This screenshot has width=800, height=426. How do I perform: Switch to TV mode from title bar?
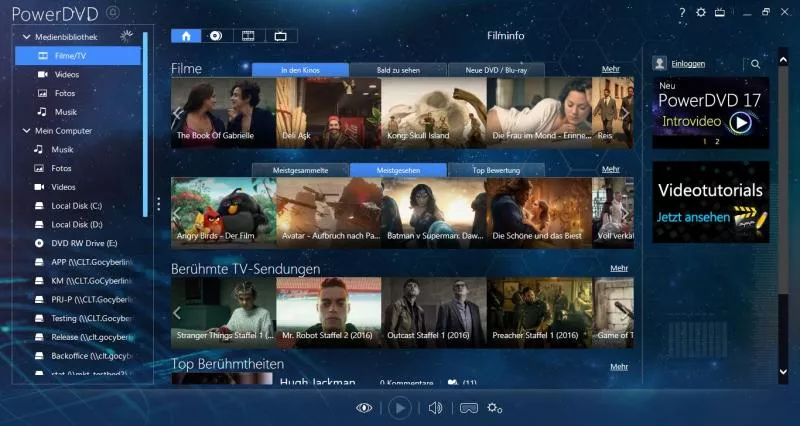point(720,12)
